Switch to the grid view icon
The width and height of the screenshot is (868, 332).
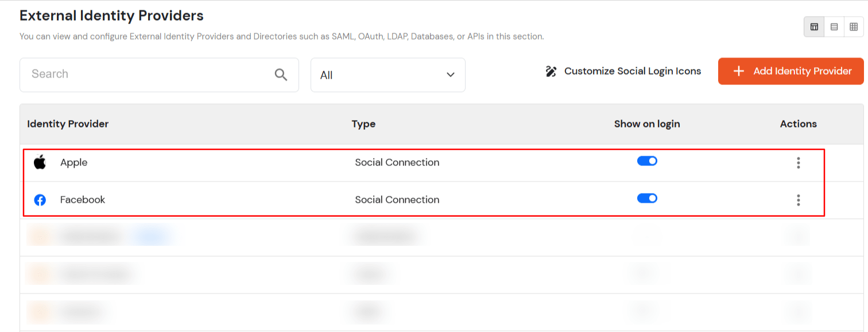coord(855,26)
